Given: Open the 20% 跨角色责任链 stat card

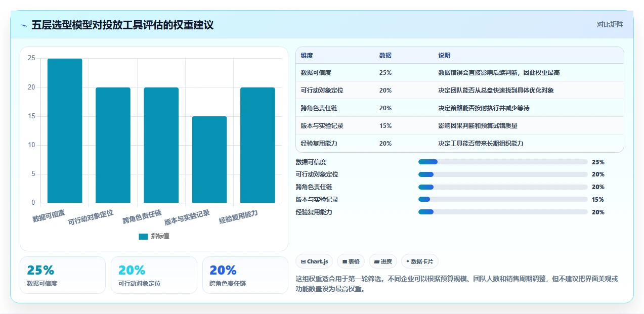Looking at the screenshot, I should [x=245, y=275].
